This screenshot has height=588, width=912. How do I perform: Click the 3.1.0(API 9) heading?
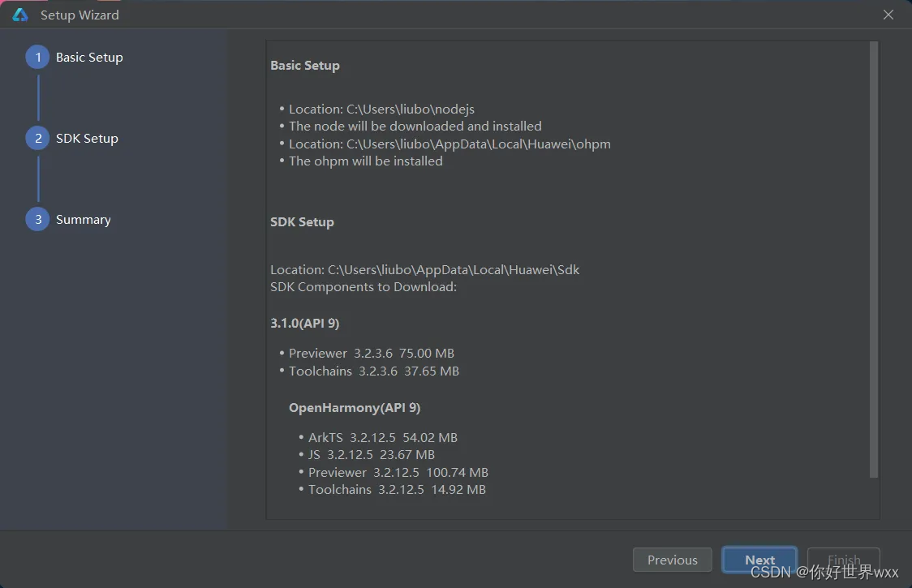(305, 324)
